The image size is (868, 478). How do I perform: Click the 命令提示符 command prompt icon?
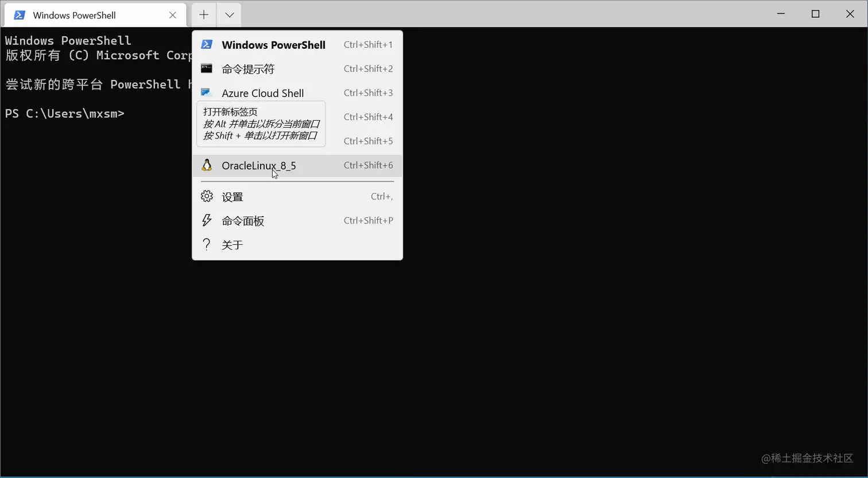207,69
